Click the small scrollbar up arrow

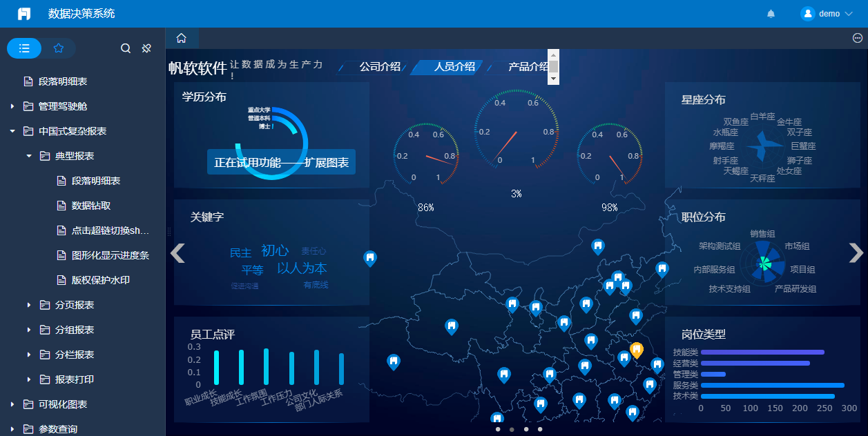(x=553, y=54)
